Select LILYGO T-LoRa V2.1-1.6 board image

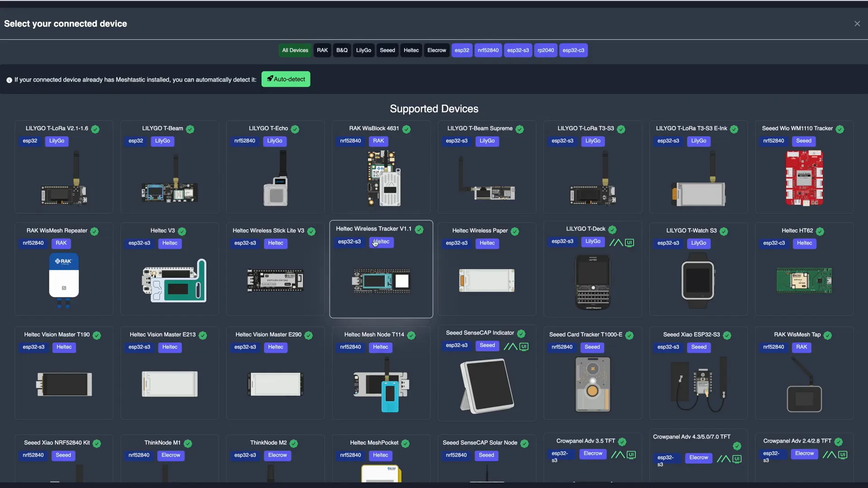click(64, 178)
